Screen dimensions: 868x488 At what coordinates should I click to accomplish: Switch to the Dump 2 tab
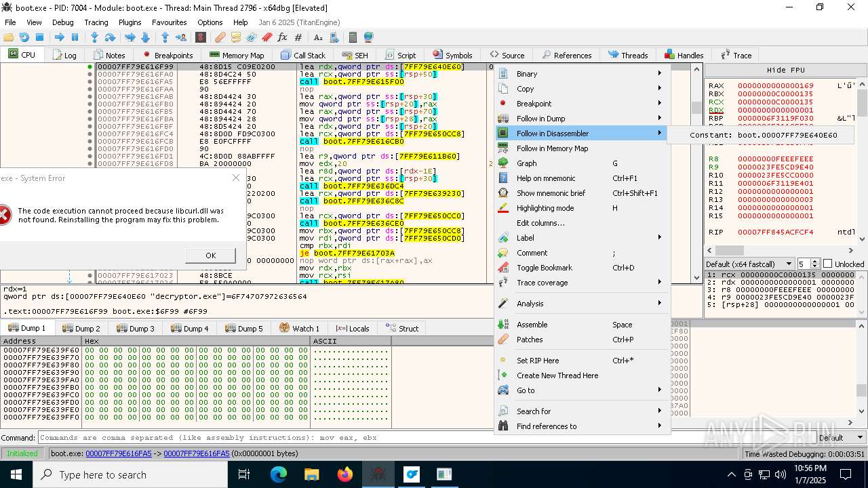81,329
